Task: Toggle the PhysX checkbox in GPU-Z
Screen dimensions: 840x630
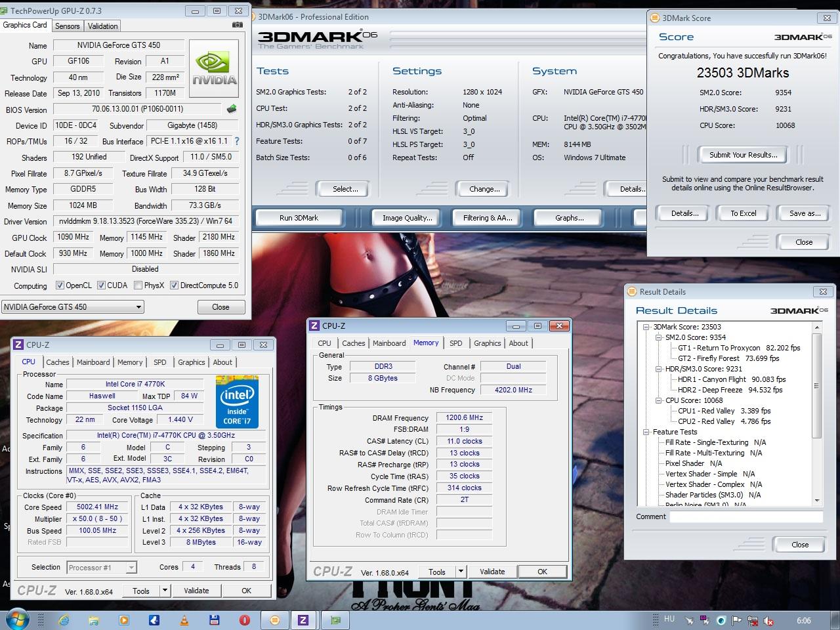Action: pyautogui.click(x=138, y=285)
